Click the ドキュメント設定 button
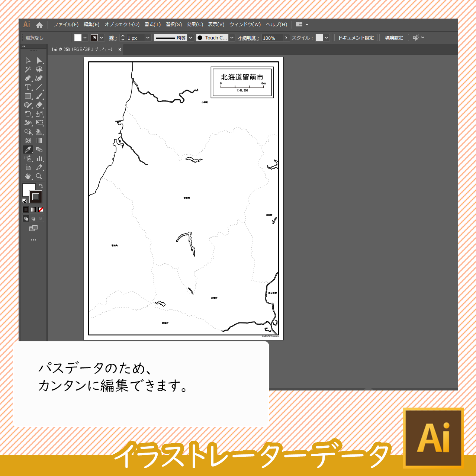Screen dimensions: 476x476 coord(356,38)
